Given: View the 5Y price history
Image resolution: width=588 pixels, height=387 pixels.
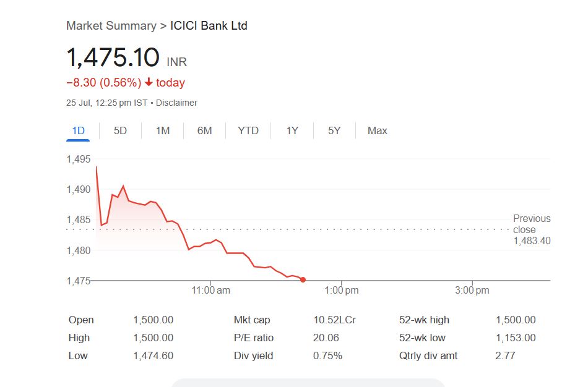Looking at the screenshot, I should pos(334,130).
